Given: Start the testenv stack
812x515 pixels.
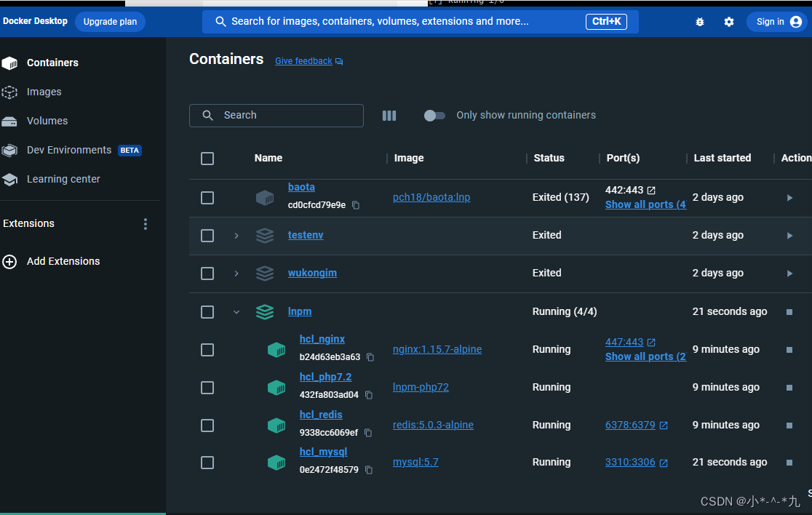Looking at the screenshot, I should [x=789, y=236].
